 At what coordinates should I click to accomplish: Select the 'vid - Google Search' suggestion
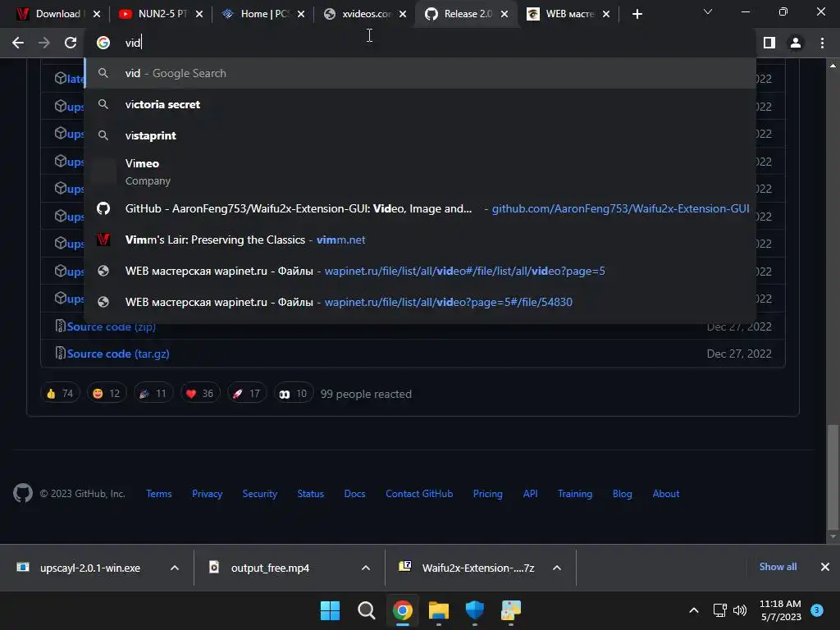(x=421, y=73)
